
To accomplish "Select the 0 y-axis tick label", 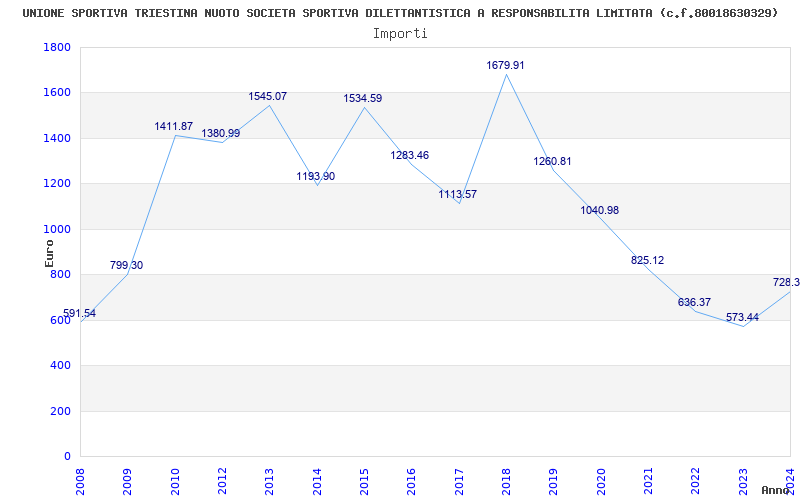I will [x=68, y=457].
